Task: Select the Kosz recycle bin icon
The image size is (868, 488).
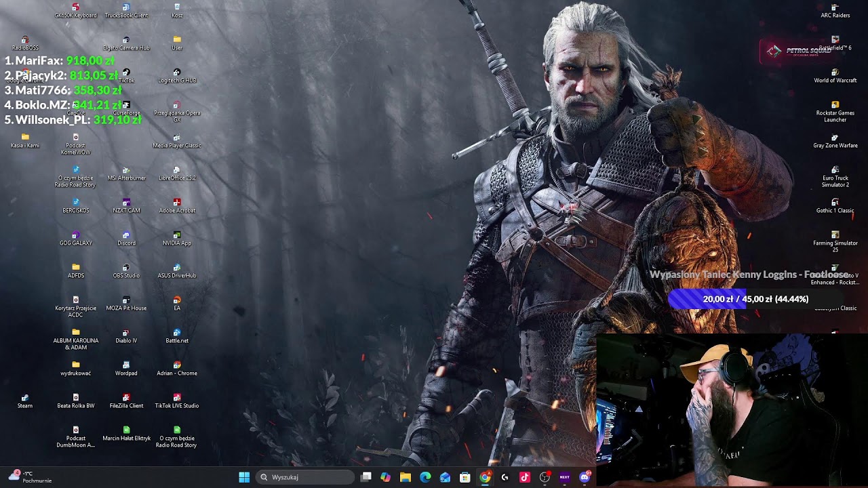Action: tap(177, 11)
